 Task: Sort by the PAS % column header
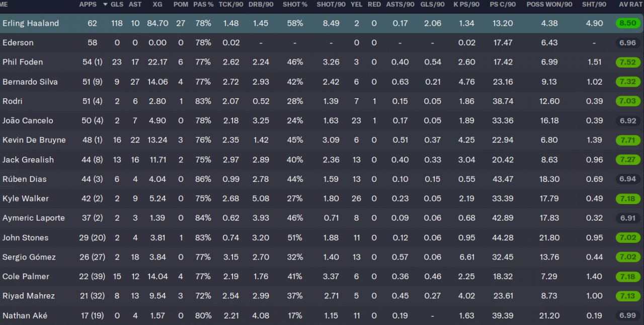[x=203, y=5]
